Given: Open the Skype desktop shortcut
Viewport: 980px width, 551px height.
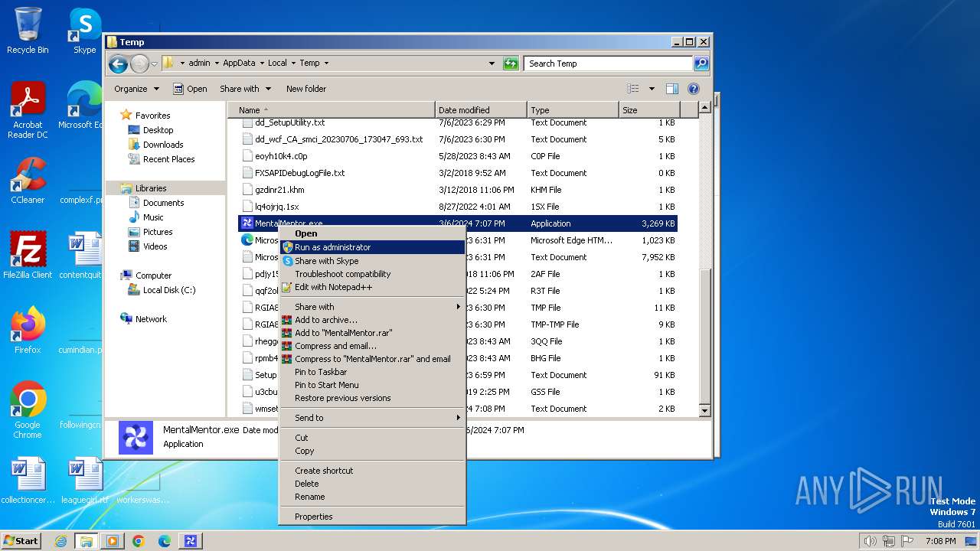Looking at the screenshot, I should [x=84, y=31].
